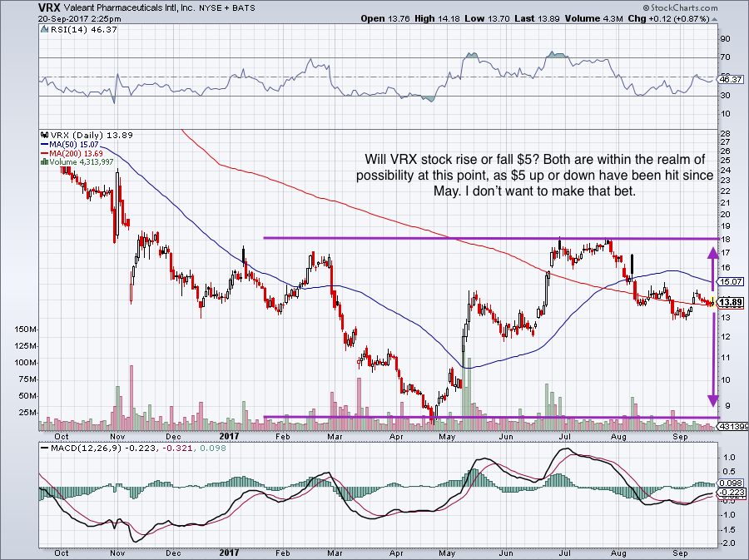Click the RSI line icon beside RSI(14)

click(x=44, y=29)
